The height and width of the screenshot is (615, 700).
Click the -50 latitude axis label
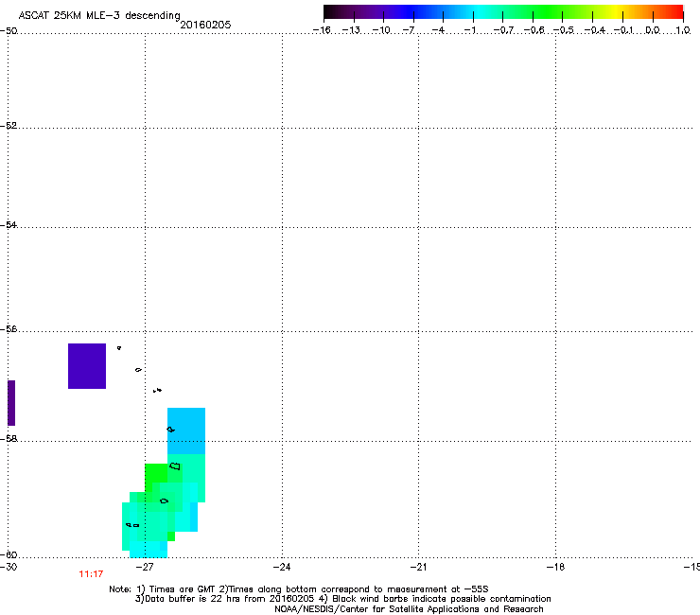pyautogui.click(x=9, y=31)
